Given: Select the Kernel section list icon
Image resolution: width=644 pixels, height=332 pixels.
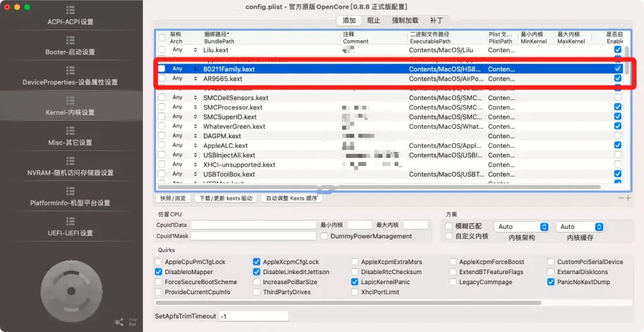Looking at the screenshot, I should click(70, 100).
